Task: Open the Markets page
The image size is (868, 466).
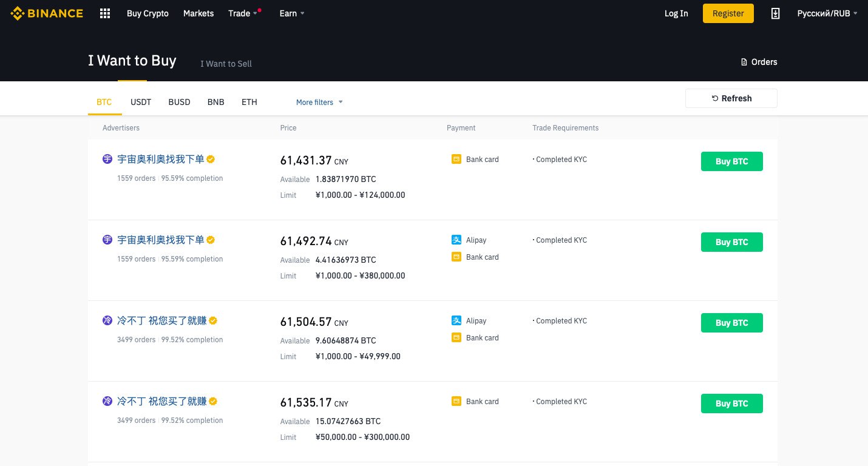Action: [x=198, y=13]
